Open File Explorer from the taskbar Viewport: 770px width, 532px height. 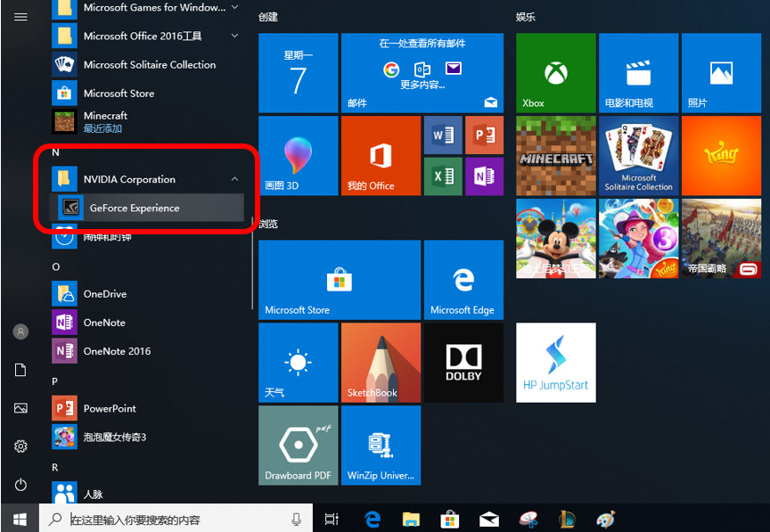411,519
